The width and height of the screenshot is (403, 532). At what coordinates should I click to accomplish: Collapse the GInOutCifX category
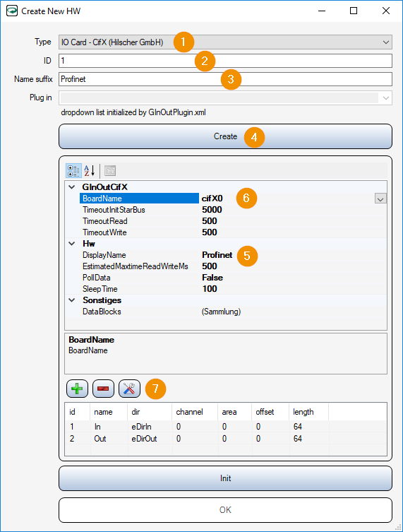pos(72,187)
